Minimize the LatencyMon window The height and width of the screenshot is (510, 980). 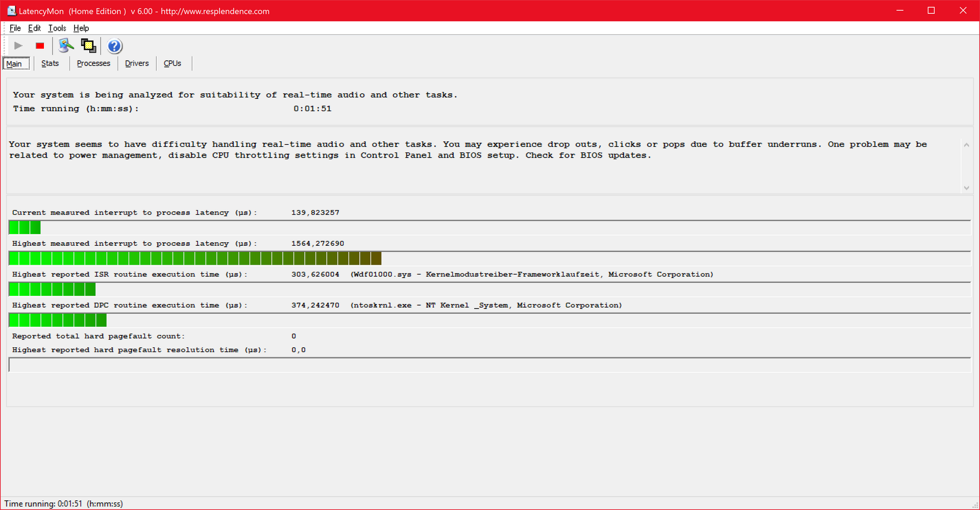click(x=900, y=11)
